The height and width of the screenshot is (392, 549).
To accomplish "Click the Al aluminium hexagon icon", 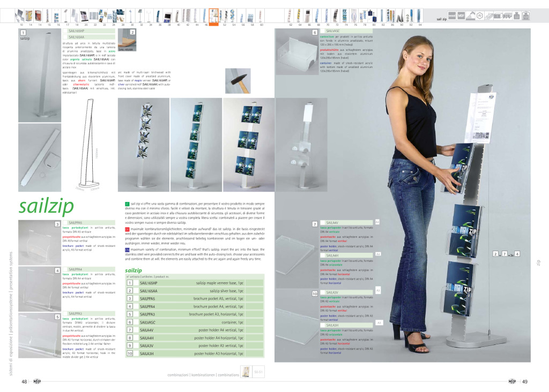I will (480, 16).
